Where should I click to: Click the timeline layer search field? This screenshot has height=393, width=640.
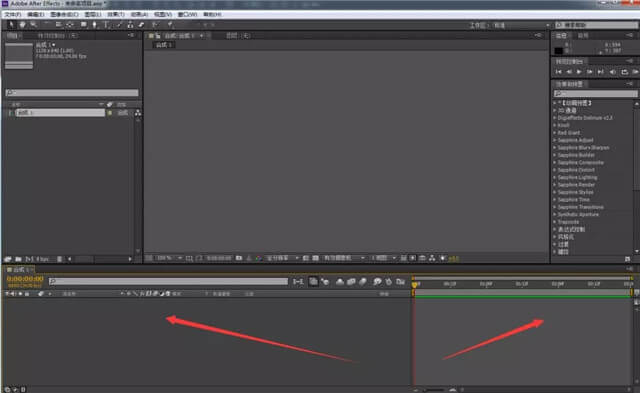coord(168,281)
